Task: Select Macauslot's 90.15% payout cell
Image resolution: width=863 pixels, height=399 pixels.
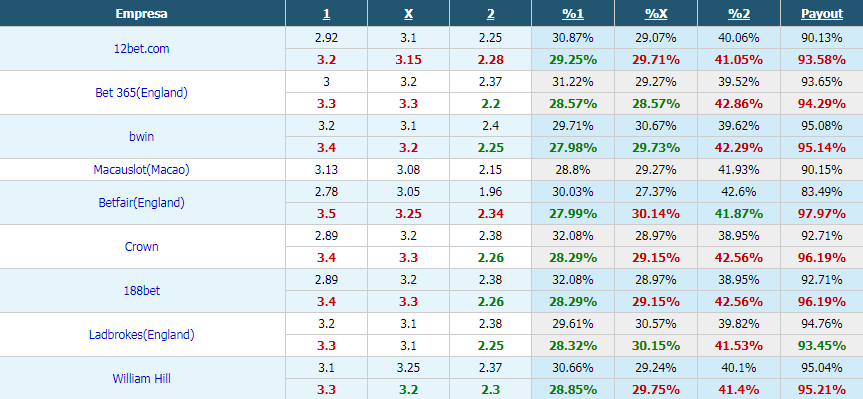Action: tap(822, 170)
